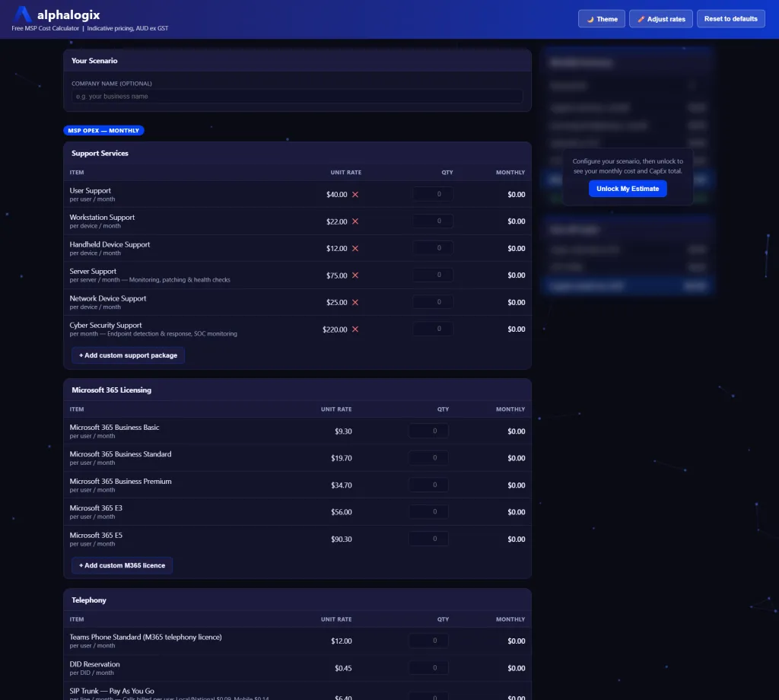Focus Microsoft 365 E5 quantity input
The image size is (779, 700).
429,539
